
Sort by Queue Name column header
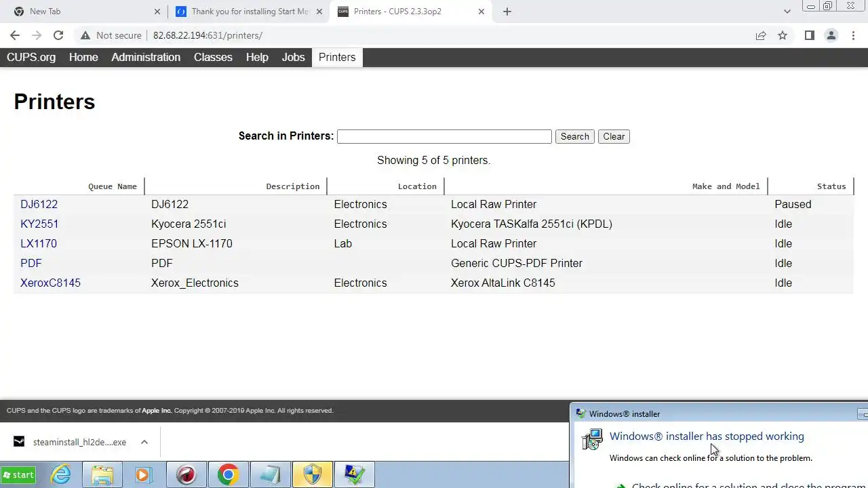(x=113, y=186)
